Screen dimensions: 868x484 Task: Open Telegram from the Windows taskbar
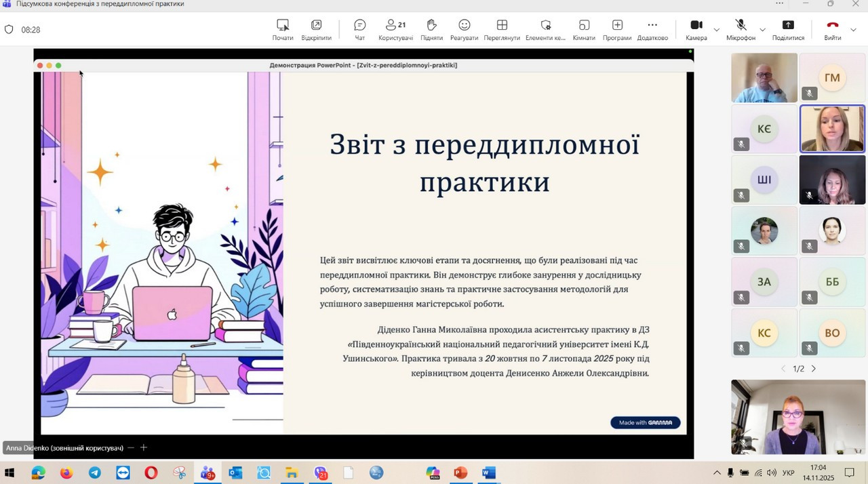pos(94,472)
